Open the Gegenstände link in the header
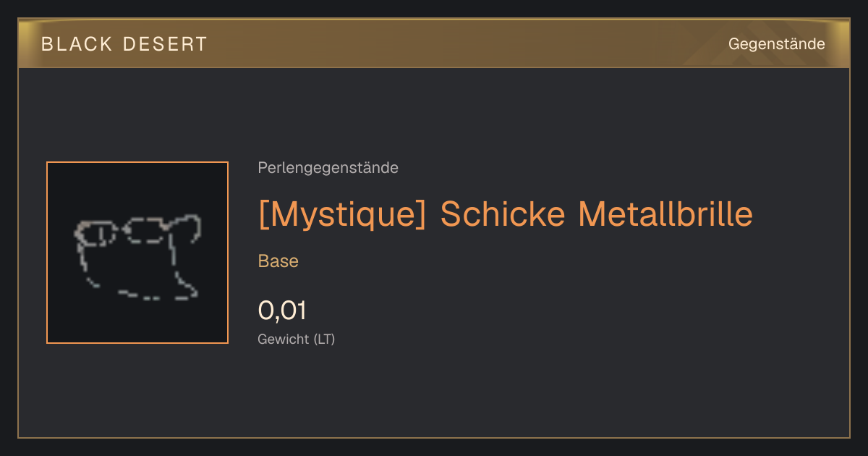 point(776,44)
